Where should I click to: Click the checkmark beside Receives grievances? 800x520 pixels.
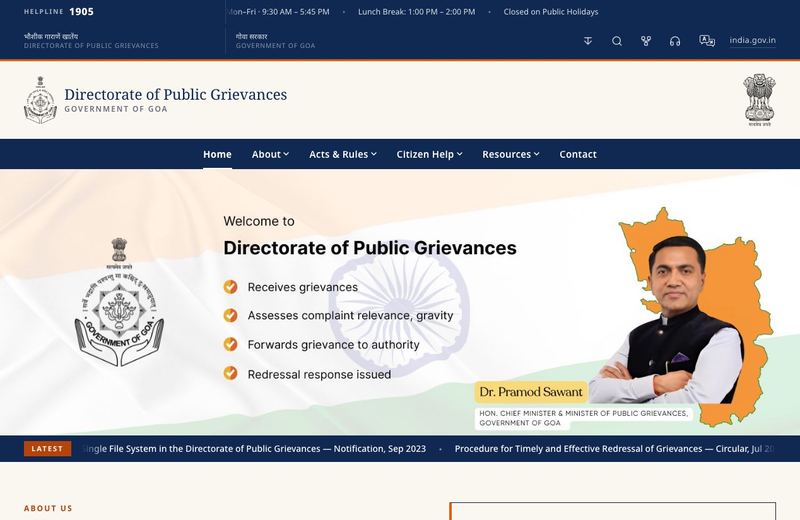pyautogui.click(x=231, y=287)
